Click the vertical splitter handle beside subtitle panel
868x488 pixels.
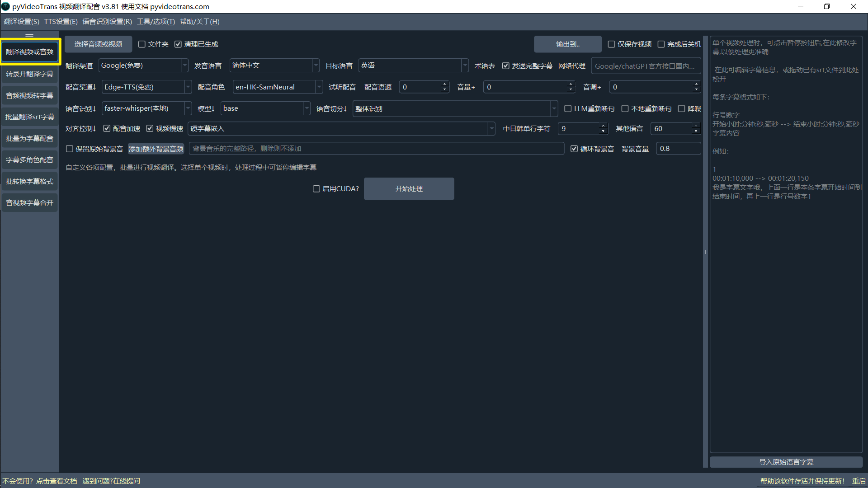[705, 252]
